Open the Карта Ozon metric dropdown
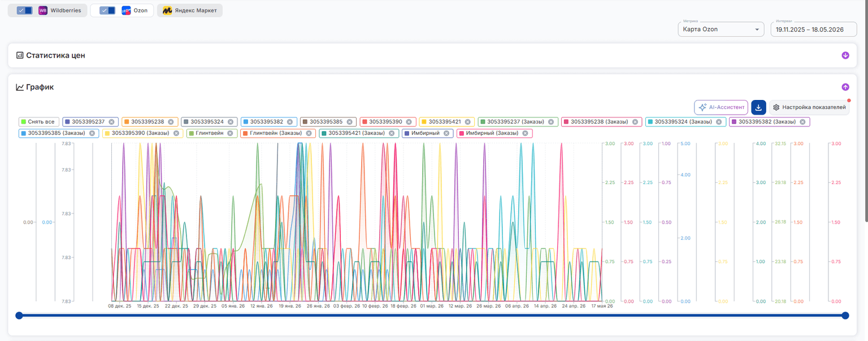868x341 pixels. 721,29
